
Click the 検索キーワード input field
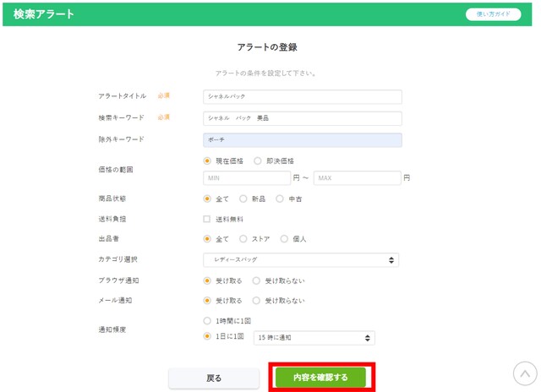tap(302, 118)
